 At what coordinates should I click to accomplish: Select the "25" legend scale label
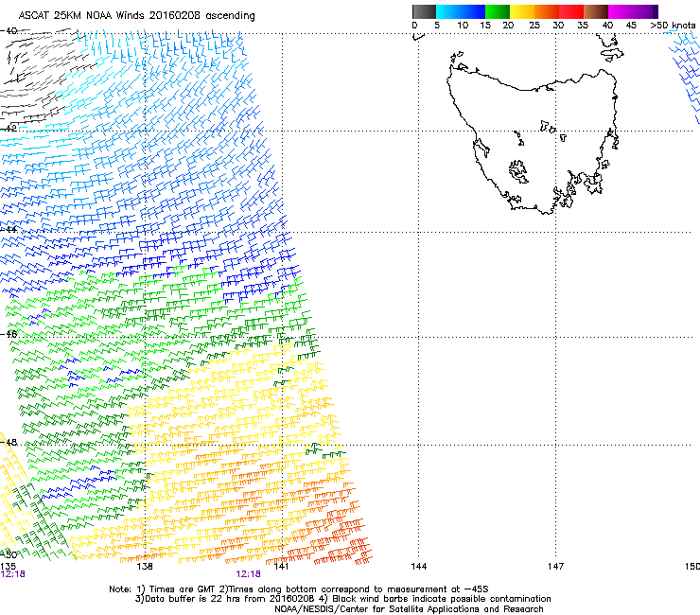pyautogui.click(x=534, y=26)
